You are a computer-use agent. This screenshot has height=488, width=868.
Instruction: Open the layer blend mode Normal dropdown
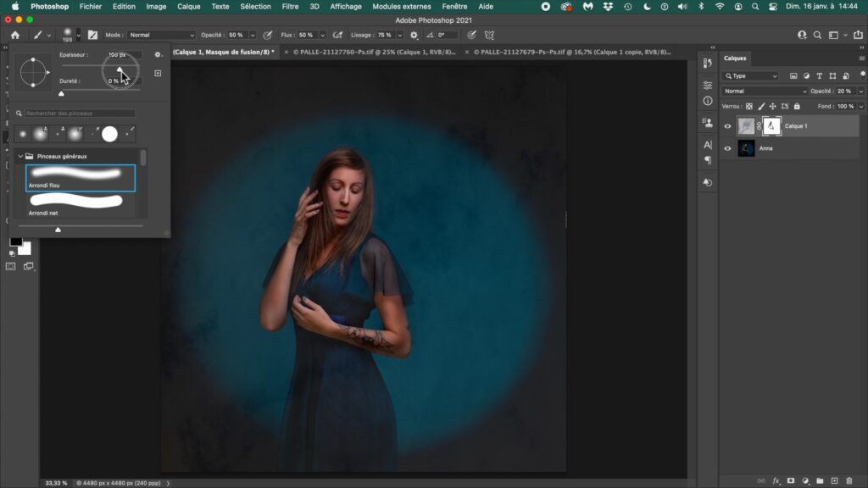click(764, 91)
